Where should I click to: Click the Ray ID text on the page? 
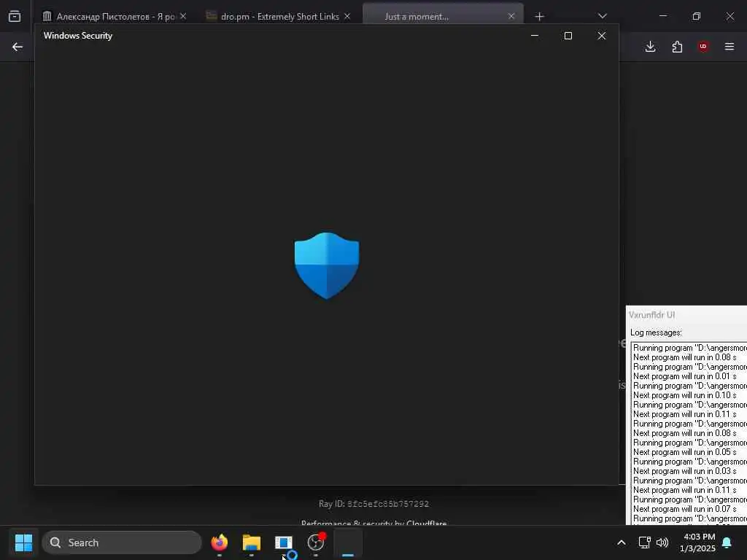(x=374, y=504)
